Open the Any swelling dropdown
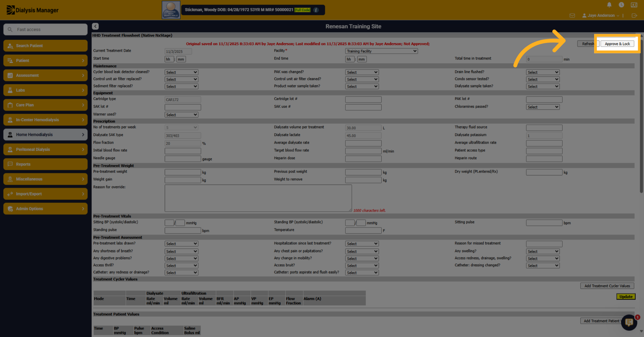 [543, 251]
